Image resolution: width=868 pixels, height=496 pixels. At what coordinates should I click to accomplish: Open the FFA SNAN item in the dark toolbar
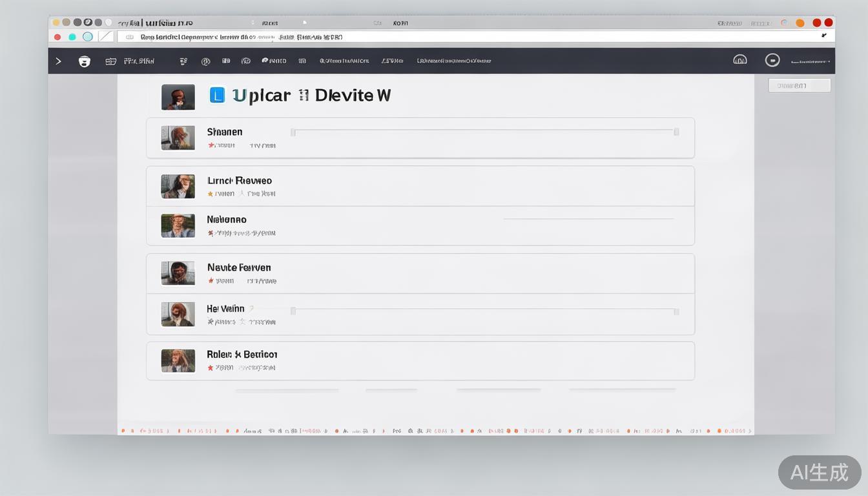[138, 61]
